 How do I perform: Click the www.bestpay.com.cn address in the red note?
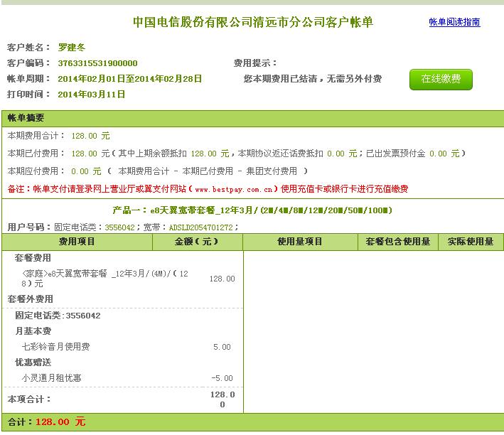(233, 189)
